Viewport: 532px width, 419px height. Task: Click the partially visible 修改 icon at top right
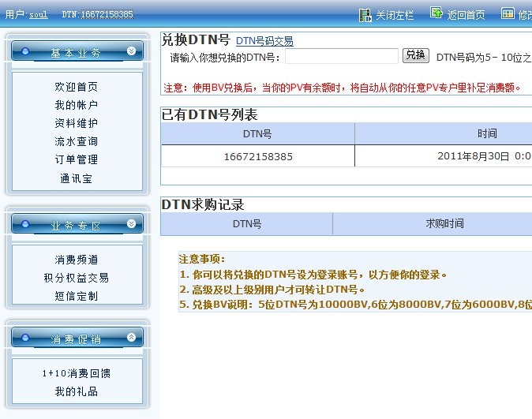click(508, 13)
